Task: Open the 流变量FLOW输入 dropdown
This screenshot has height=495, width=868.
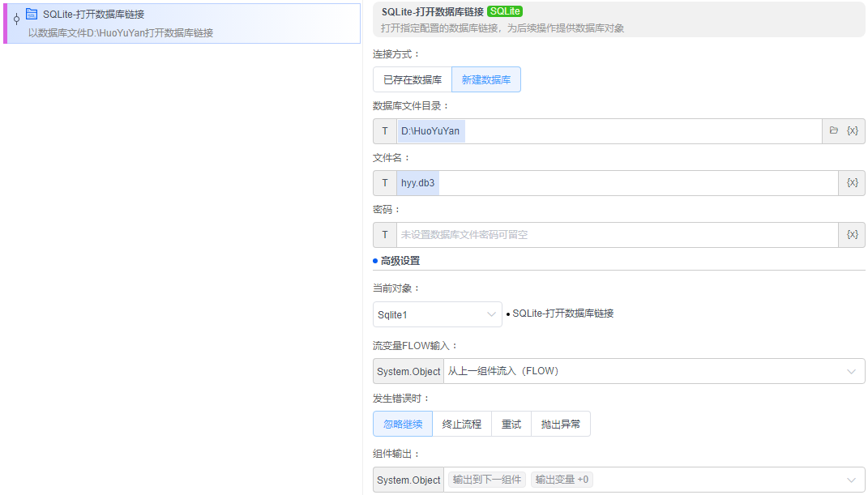Action: pyautogui.click(x=648, y=371)
